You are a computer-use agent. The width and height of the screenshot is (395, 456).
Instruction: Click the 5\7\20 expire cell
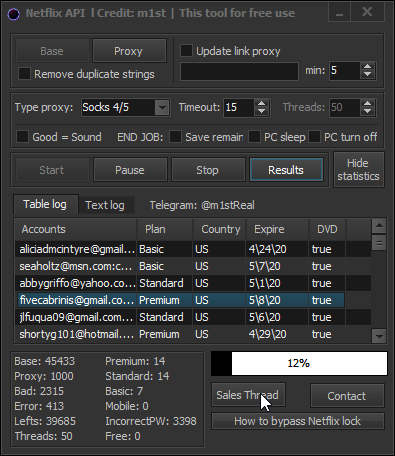[277, 266]
